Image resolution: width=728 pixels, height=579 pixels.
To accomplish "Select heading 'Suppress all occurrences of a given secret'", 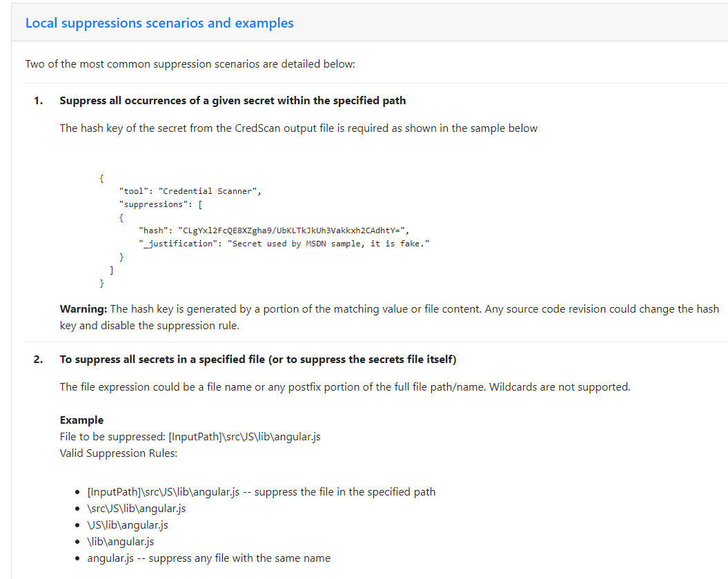I will (233, 101).
